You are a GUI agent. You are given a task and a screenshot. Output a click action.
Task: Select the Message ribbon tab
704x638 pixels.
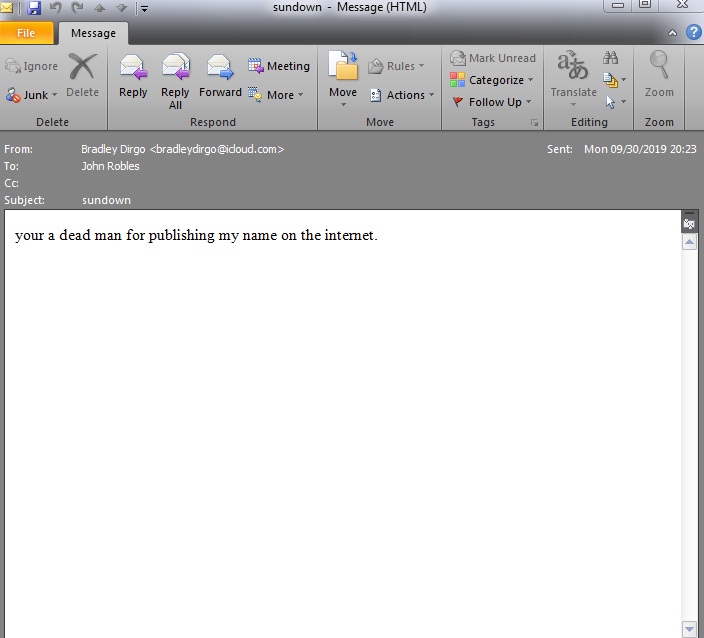(92, 33)
